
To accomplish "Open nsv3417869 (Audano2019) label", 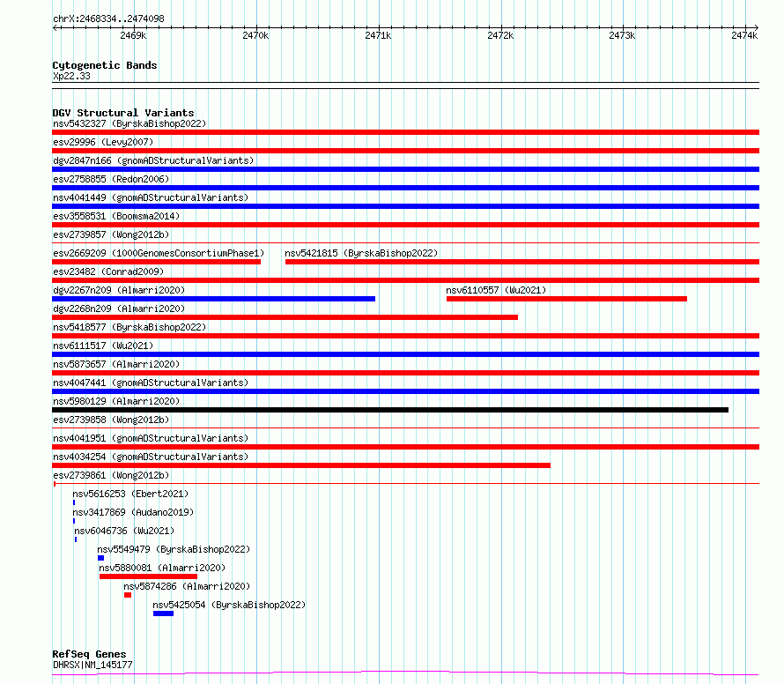I will [133, 512].
